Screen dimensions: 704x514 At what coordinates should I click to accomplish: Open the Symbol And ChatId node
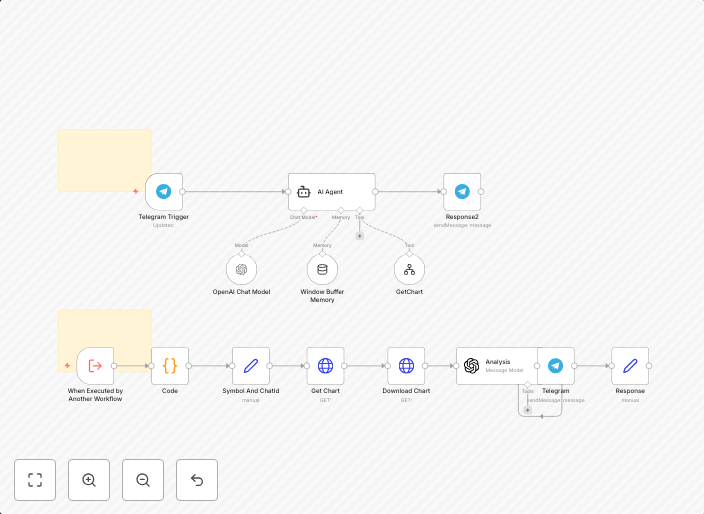pos(251,366)
